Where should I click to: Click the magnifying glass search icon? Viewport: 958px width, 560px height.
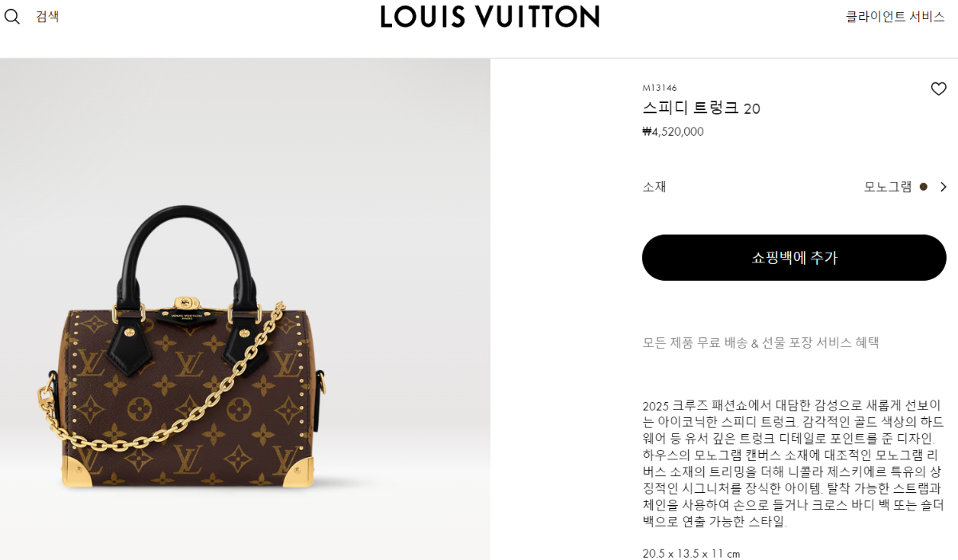(x=12, y=17)
